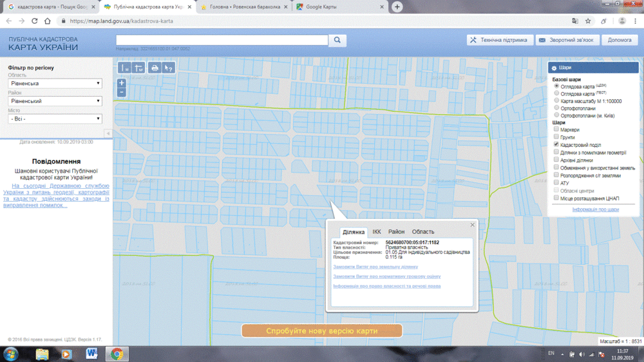Collapse the left sidebar panel arrow
Screen dimensions: 644x362
click(108, 133)
